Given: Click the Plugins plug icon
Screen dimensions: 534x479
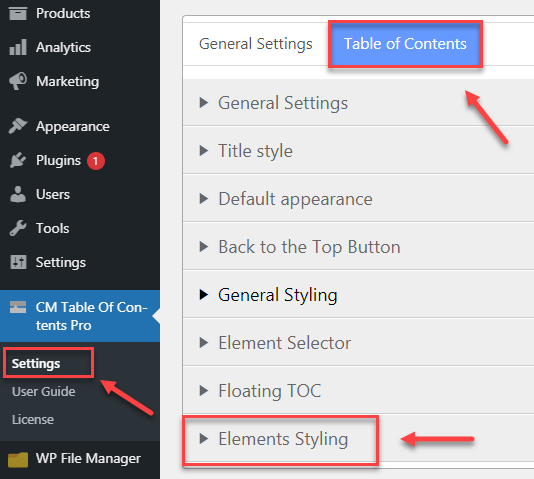Looking at the screenshot, I should [18, 160].
